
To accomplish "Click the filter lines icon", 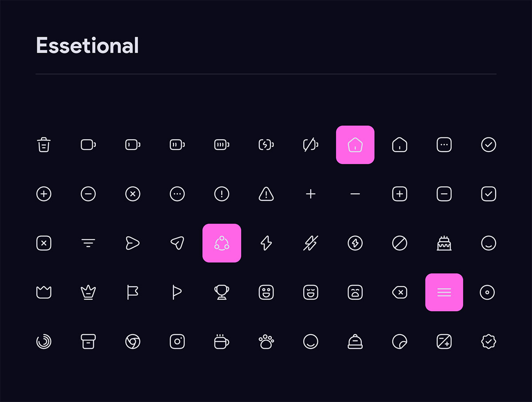I will click(88, 243).
